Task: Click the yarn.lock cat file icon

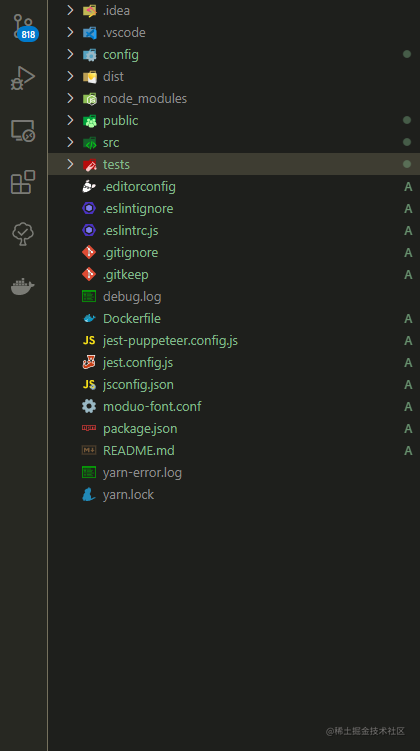Action: click(x=89, y=494)
